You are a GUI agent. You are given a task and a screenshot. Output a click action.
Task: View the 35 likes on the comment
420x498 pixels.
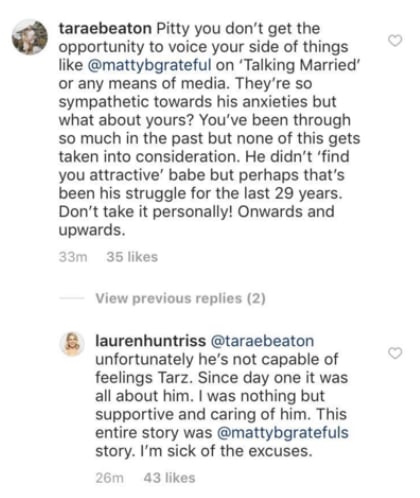tap(132, 257)
